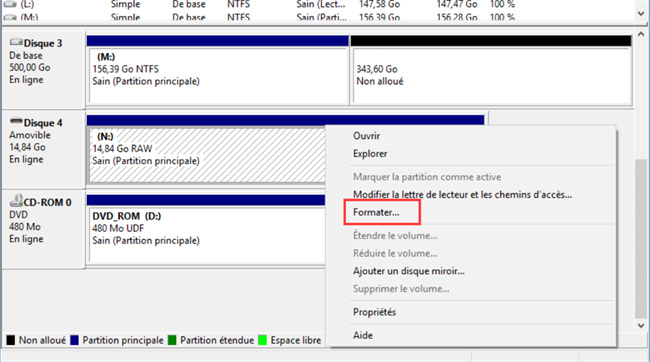
Task: Click 'Partition étendue' legend label
Action: point(217,340)
